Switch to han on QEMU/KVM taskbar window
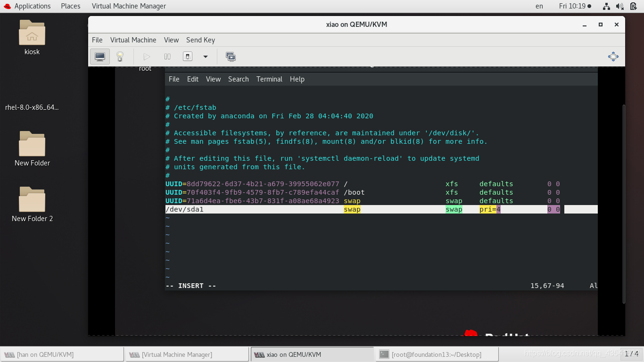The width and height of the screenshot is (644, 362). tap(62, 354)
